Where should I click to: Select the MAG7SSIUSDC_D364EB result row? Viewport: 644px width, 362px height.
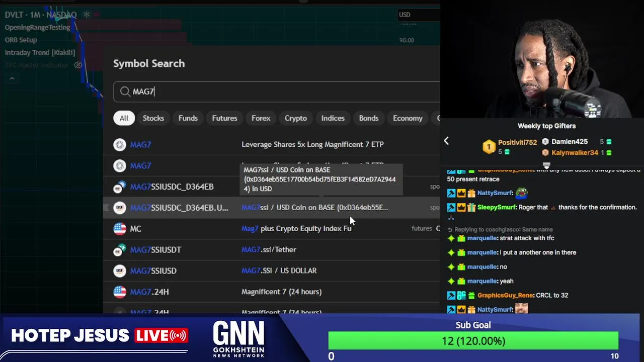pyautogui.click(x=272, y=187)
